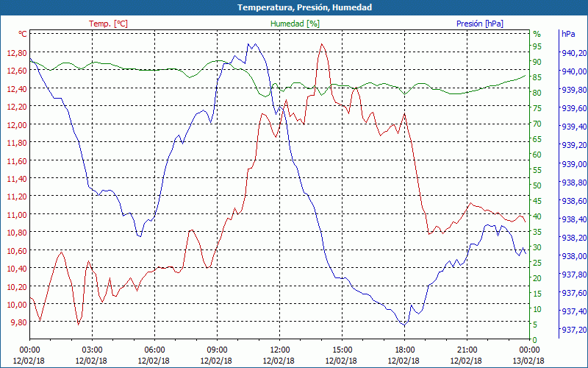Click the 940,00 pressure axis value
Viewport: 588px width, 368px height.
coord(574,71)
